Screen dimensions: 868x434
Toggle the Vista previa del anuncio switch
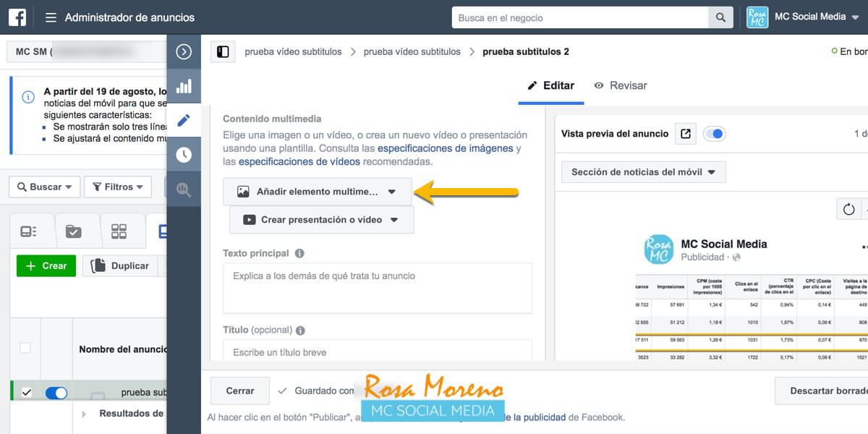(715, 134)
